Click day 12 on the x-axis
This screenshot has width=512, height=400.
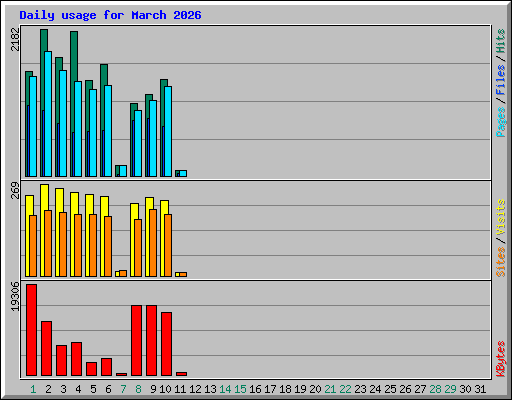tap(195, 389)
